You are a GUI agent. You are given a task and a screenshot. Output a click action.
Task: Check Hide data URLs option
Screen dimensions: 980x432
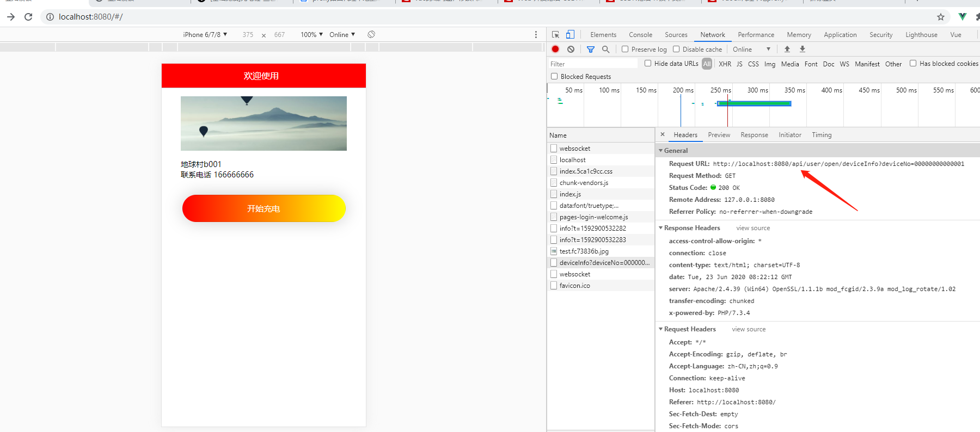pyautogui.click(x=648, y=63)
